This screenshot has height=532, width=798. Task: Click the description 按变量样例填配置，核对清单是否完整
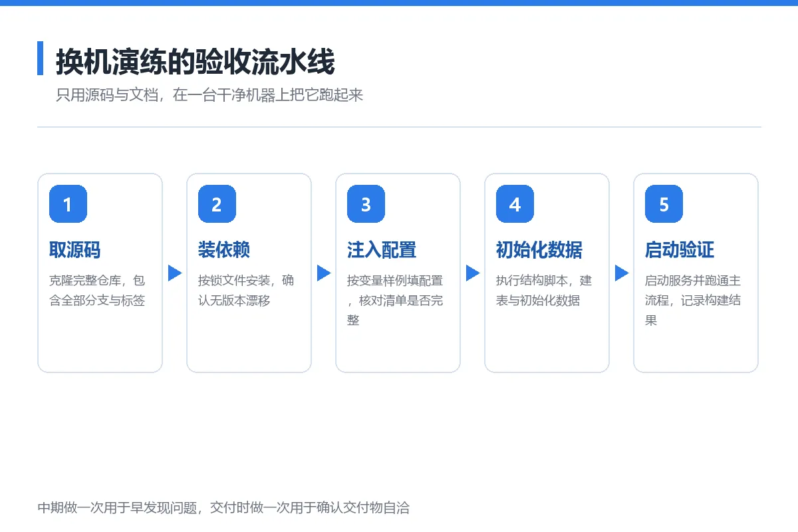tap(395, 301)
